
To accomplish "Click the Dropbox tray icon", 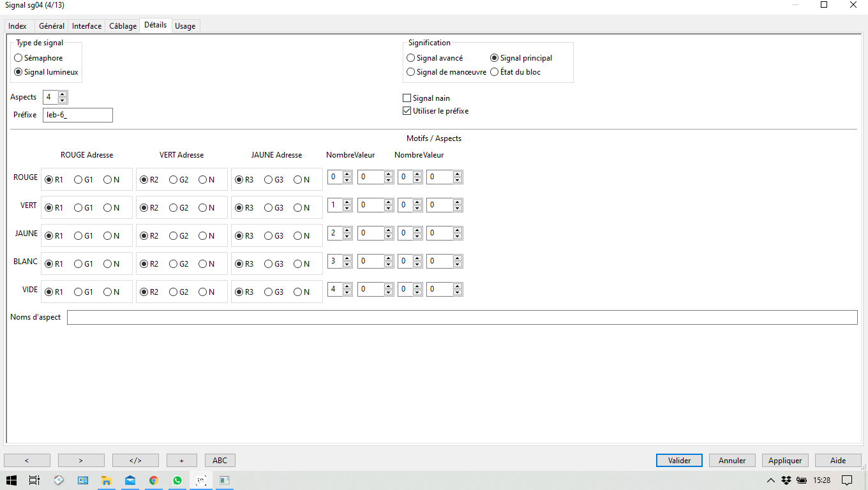I will point(786,480).
